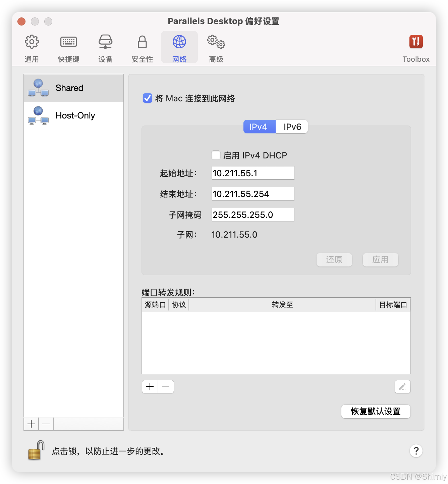Open help with the question mark button

pos(416,451)
